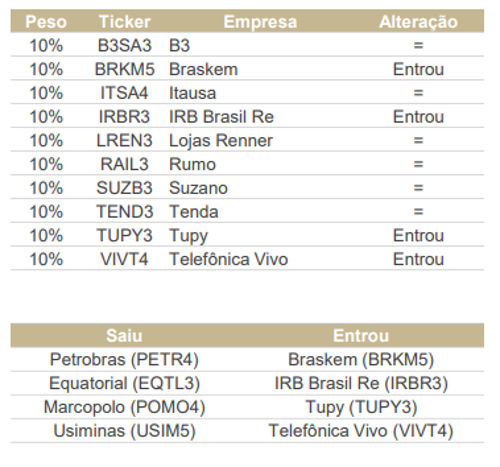
Task: Select the Telefônica Vivo company cell
Action: [x=229, y=259]
